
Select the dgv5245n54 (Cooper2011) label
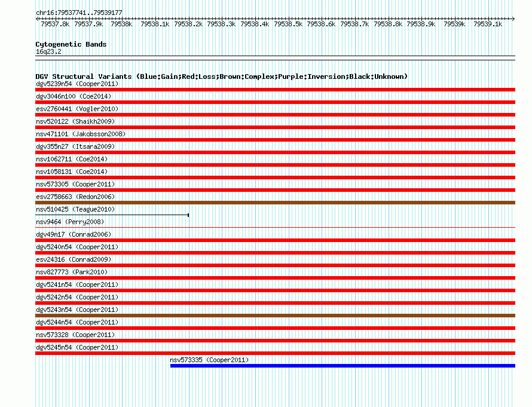pos(77,347)
